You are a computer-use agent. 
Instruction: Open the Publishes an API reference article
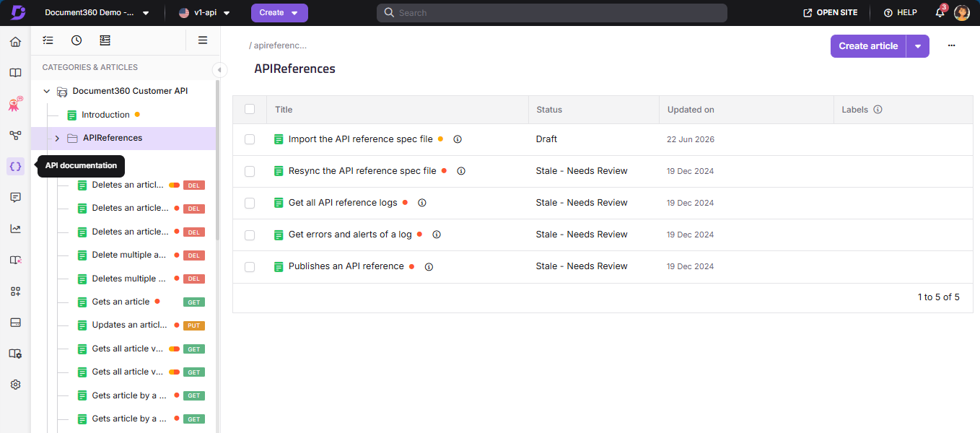(x=346, y=266)
